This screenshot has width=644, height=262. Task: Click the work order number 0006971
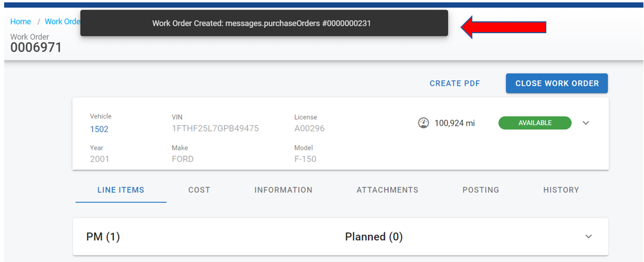tap(36, 48)
